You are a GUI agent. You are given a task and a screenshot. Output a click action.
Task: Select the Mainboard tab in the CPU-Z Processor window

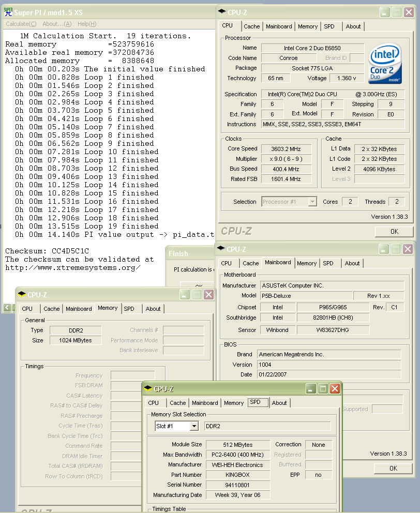tap(279, 26)
